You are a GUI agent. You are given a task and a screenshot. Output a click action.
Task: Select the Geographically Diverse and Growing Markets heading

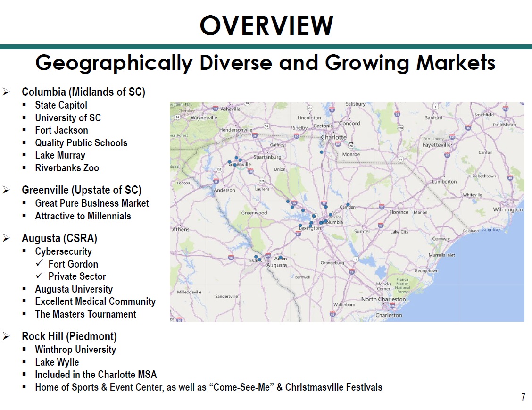(x=265, y=63)
